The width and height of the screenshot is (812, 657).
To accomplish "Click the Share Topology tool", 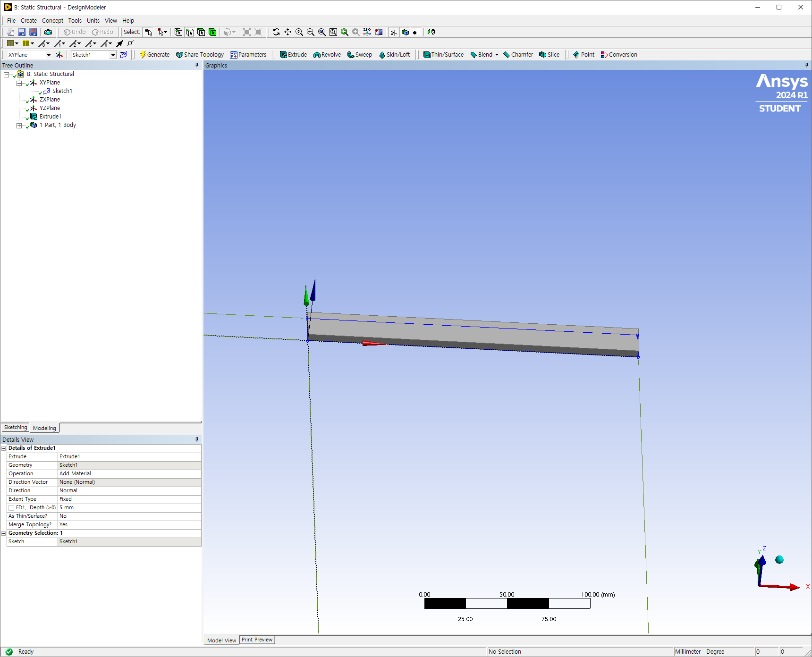I will [x=200, y=55].
